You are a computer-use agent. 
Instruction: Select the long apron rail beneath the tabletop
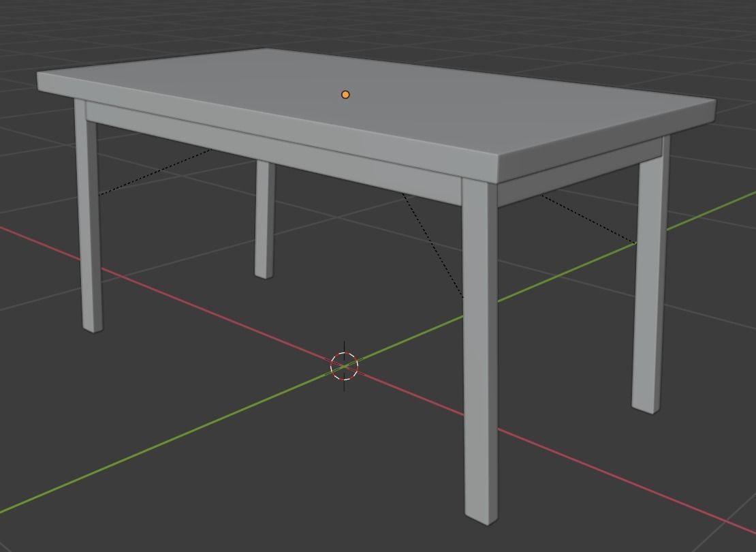tap(273, 154)
